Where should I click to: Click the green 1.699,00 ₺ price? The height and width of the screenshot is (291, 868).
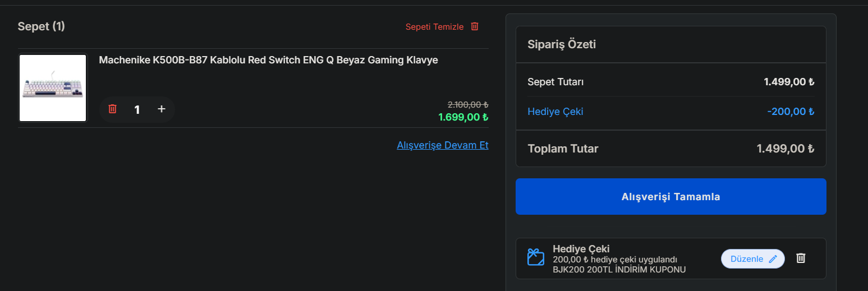tap(463, 117)
